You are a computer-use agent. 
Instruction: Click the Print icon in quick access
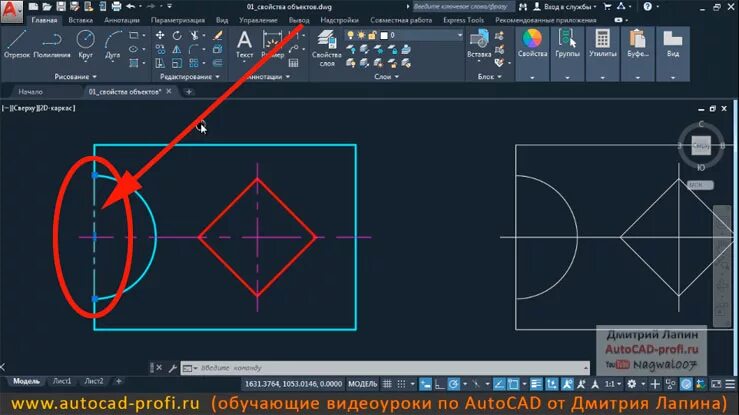point(116,7)
